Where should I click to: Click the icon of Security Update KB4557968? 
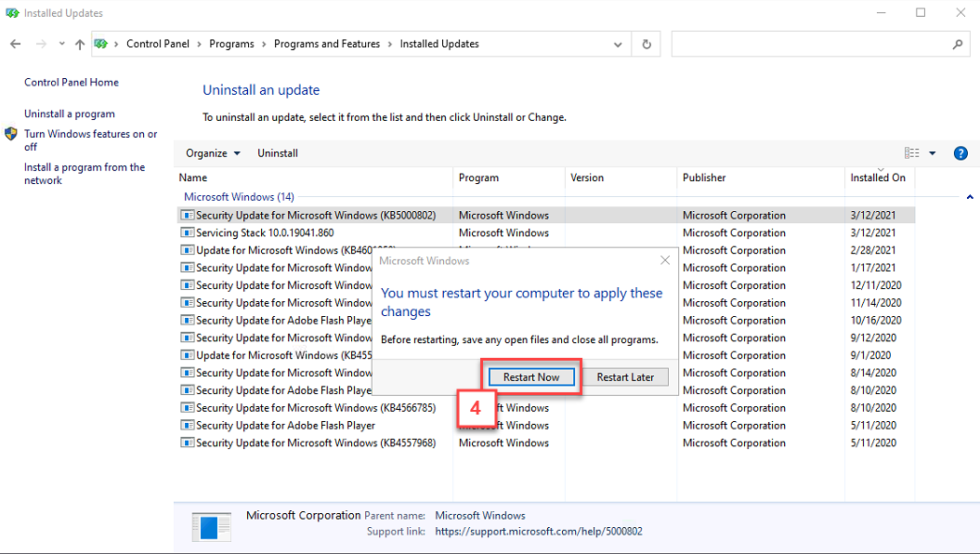(x=187, y=442)
